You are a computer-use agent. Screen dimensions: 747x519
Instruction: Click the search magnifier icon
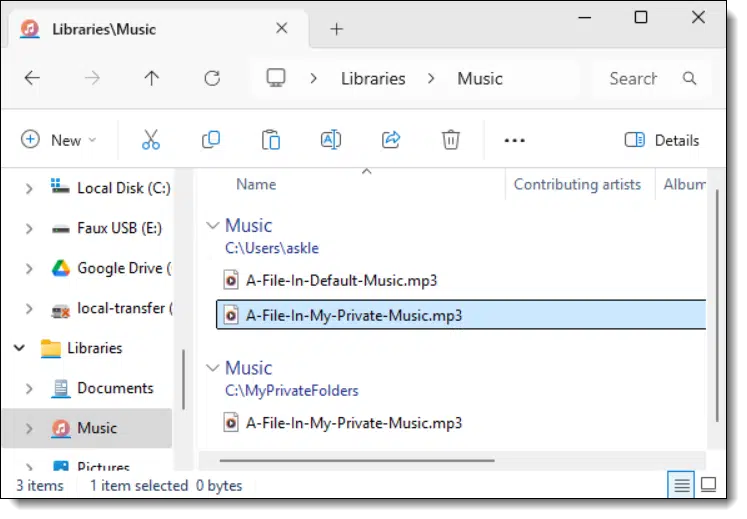point(689,78)
